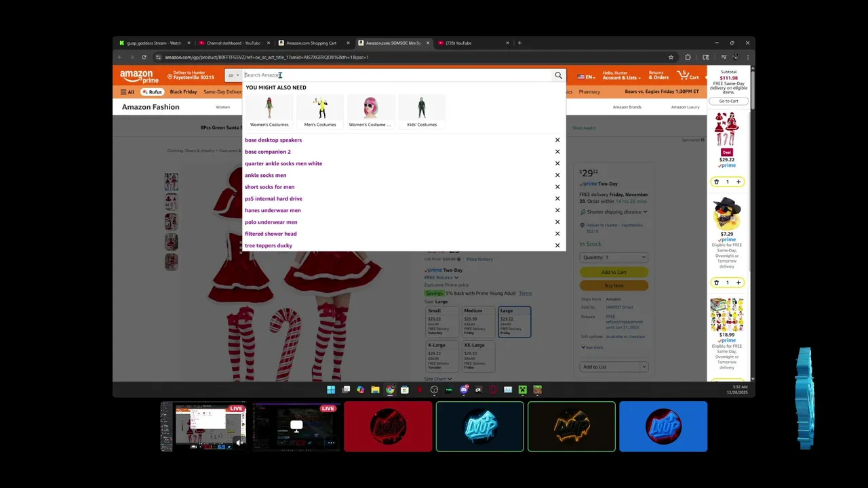Choose the X-Large size option

click(x=442, y=356)
